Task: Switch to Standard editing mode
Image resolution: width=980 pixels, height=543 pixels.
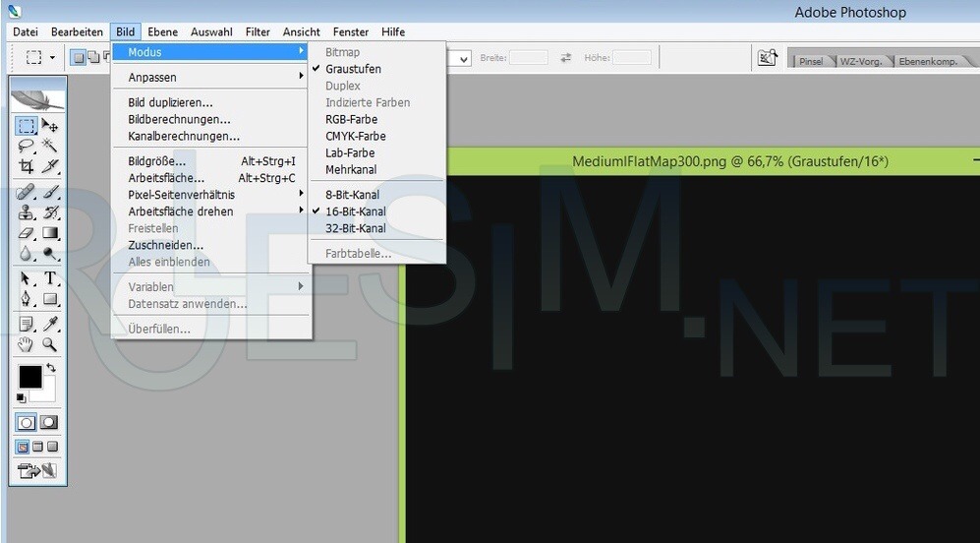Action: tap(27, 423)
